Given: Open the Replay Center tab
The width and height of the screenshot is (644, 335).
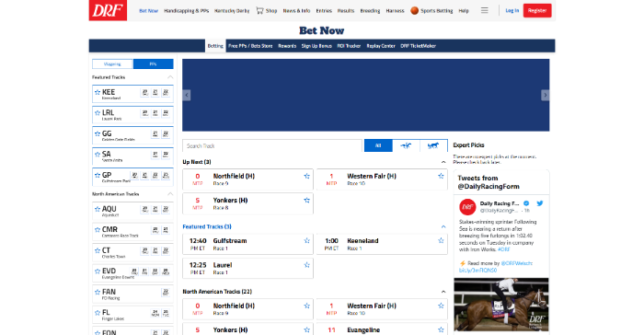Looking at the screenshot, I should click(381, 46).
